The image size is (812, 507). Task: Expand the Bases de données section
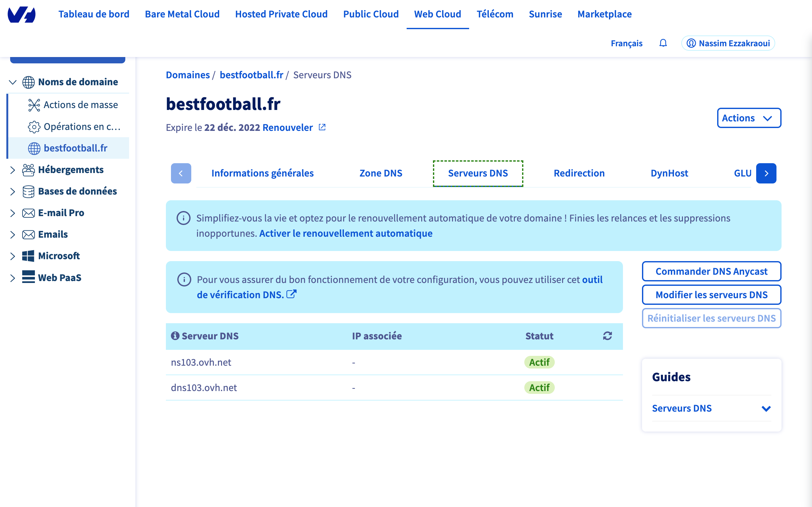(x=12, y=191)
